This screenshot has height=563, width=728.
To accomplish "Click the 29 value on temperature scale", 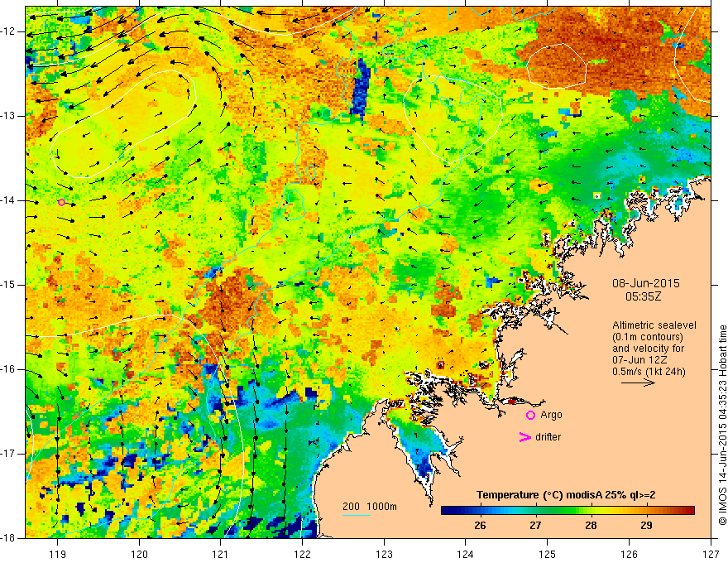I will (646, 526).
